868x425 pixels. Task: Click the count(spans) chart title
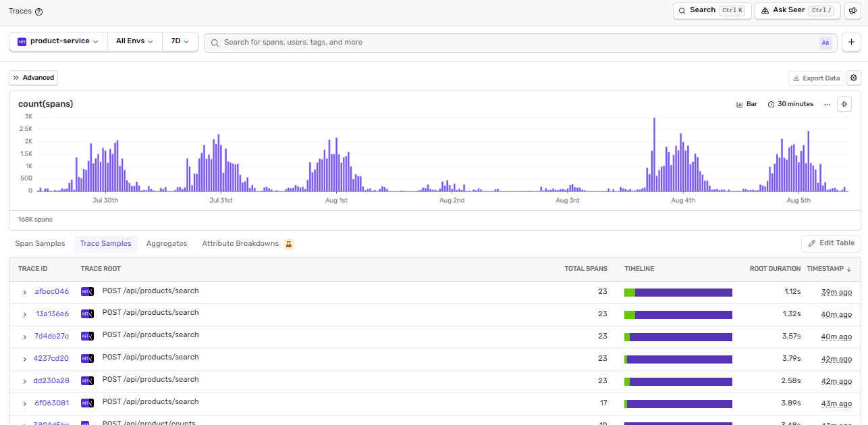(46, 104)
